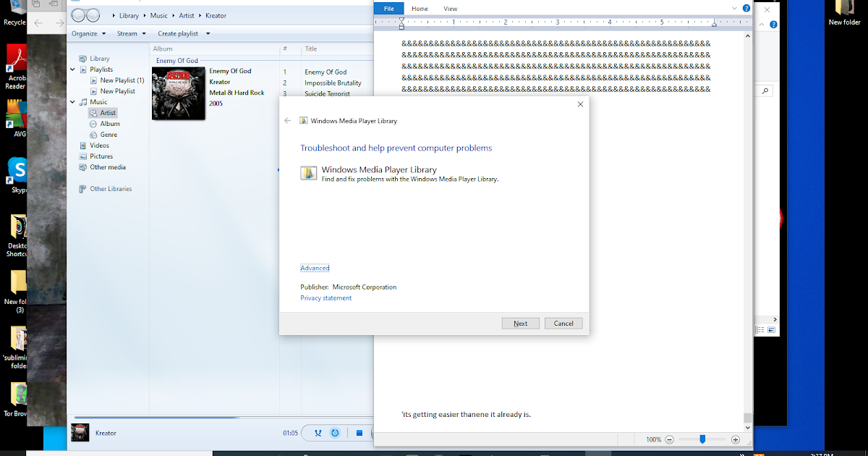Screen dimensions: 868x456
Task: Toggle shuffle in Media Player controls
Action: pos(318,433)
